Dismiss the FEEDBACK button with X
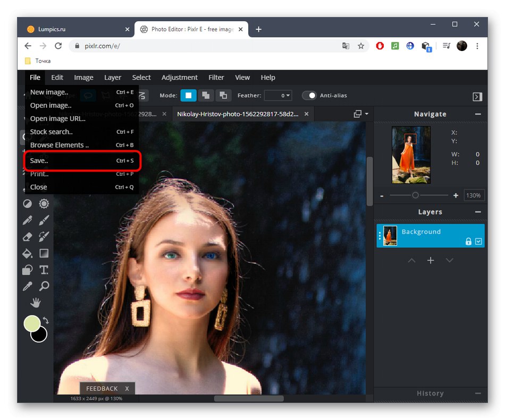The width and height of the screenshot is (505, 420). click(x=127, y=389)
